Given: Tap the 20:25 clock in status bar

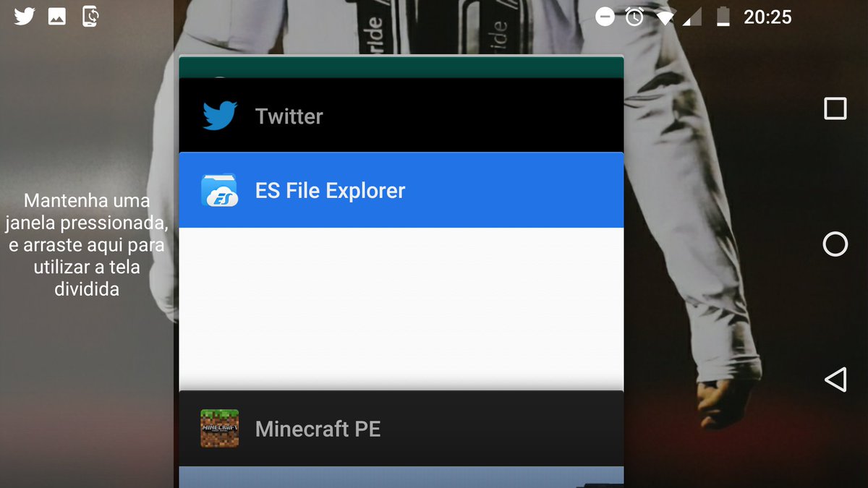Looking at the screenshot, I should 767,17.
